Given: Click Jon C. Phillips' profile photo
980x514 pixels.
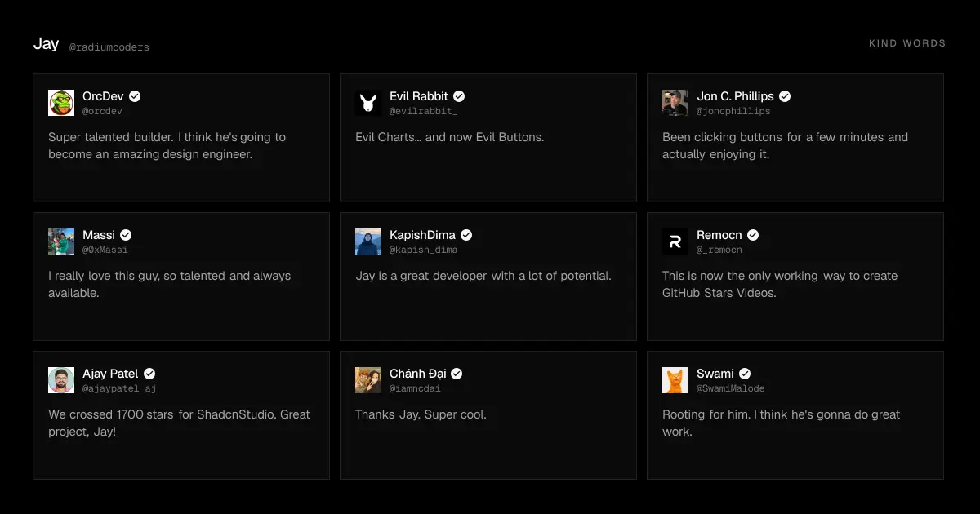Looking at the screenshot, I should pyautogui.click(x=675, y=103).
